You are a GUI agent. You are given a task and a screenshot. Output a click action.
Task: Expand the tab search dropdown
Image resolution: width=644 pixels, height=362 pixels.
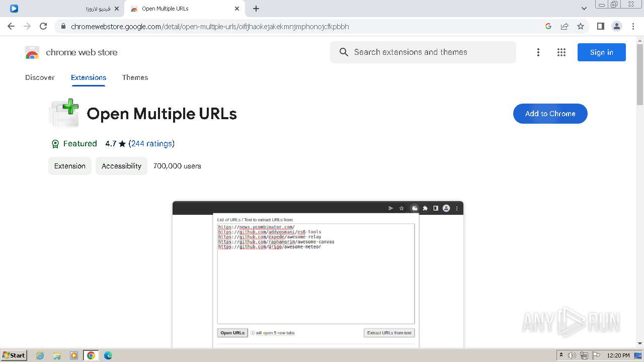pos(584,9)
